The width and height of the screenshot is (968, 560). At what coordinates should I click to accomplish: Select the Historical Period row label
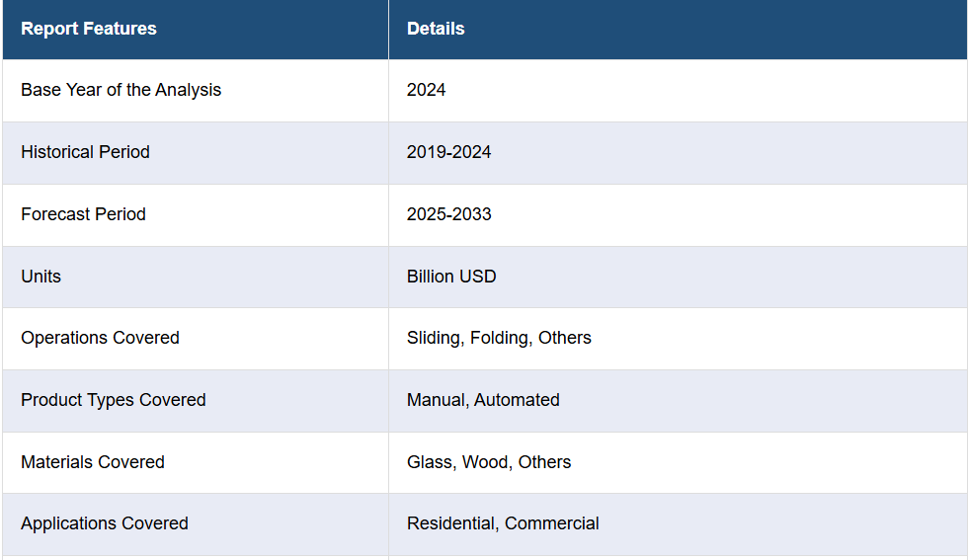coord(85,152)
